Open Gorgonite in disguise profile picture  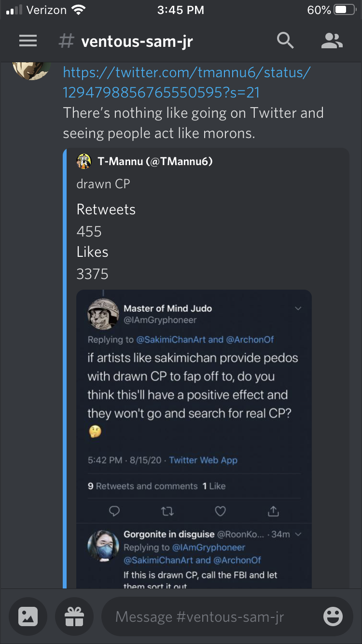point(103,545)
